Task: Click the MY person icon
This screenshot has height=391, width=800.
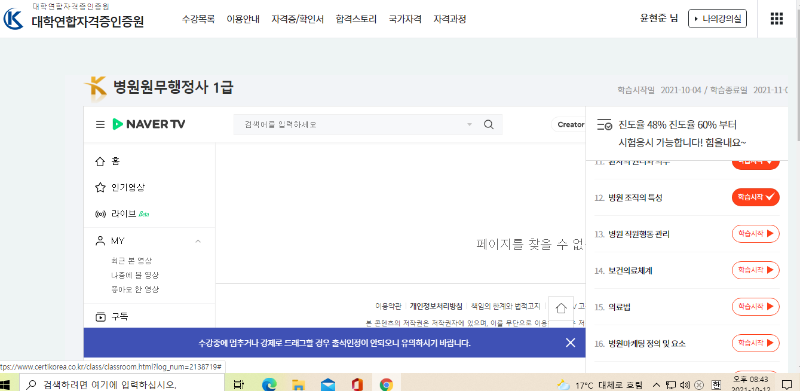Action: click(x=100, y=241)
